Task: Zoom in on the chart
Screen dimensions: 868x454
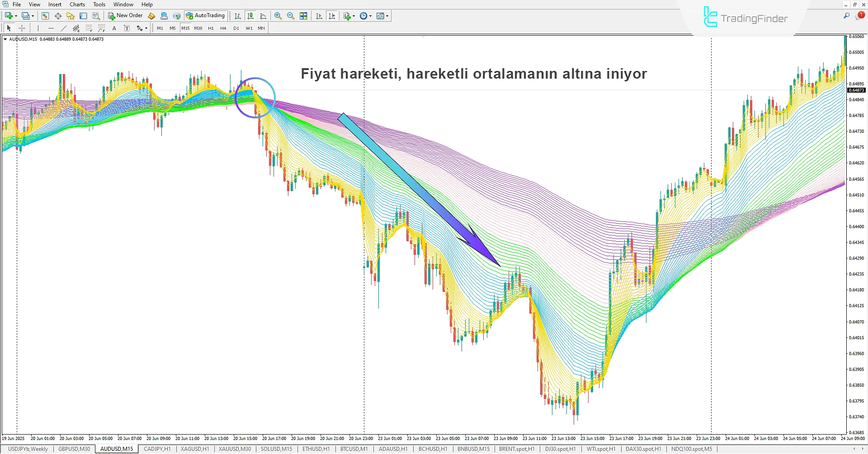Action: pos(278,16)
